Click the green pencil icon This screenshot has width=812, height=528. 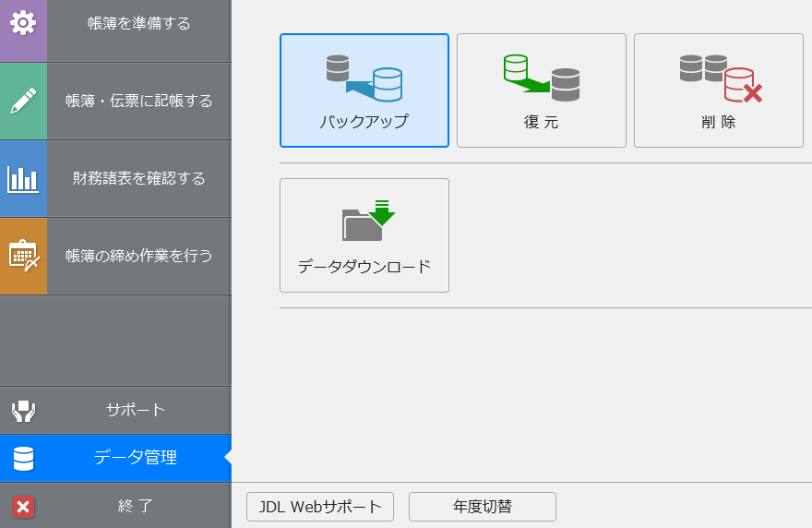click(23, 101)
